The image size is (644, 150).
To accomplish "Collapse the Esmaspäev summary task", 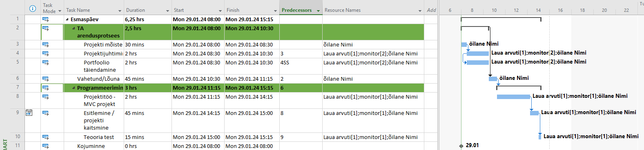I will (67, 20).
